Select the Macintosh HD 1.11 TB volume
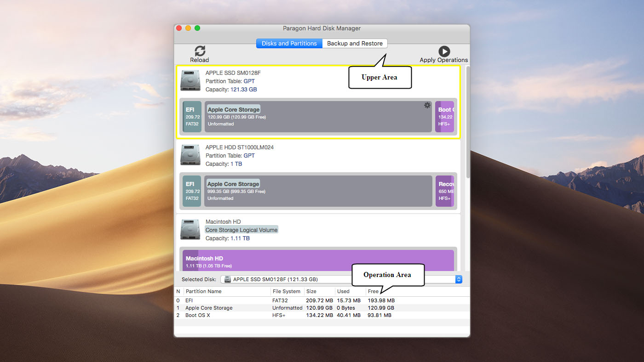 318,260
